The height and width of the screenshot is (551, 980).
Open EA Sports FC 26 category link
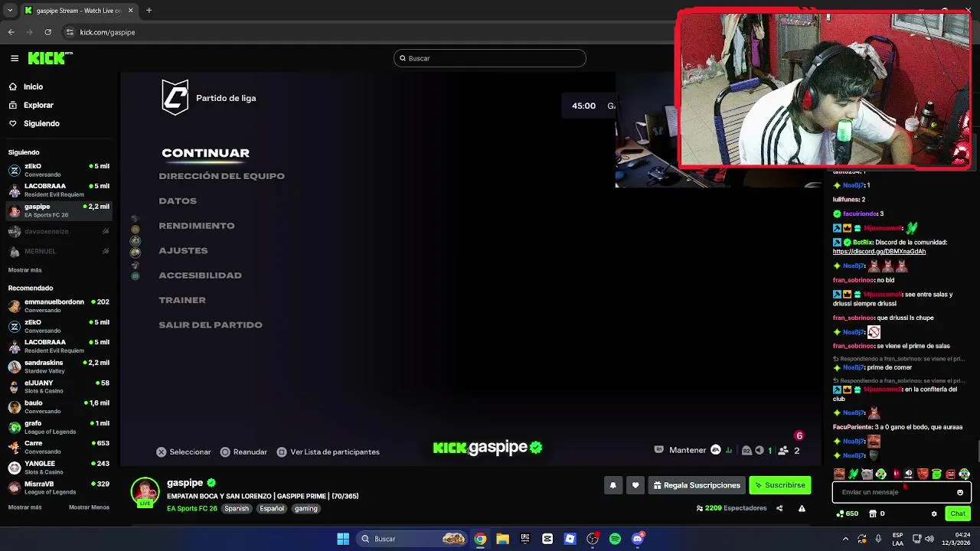[192, 508]
